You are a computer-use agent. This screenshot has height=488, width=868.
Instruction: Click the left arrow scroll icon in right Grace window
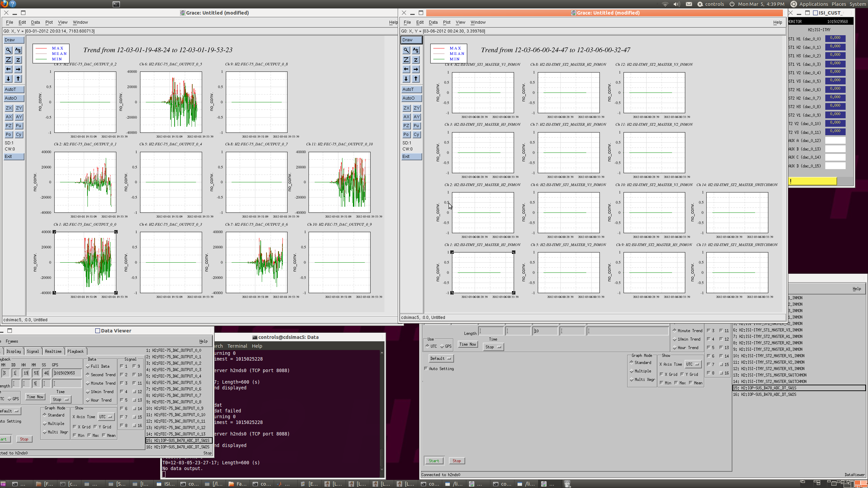[406, 69]
